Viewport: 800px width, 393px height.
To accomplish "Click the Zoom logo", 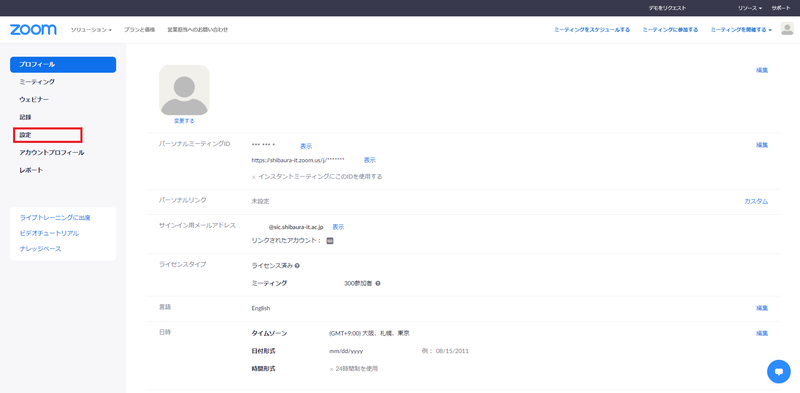I will point(33,30).
